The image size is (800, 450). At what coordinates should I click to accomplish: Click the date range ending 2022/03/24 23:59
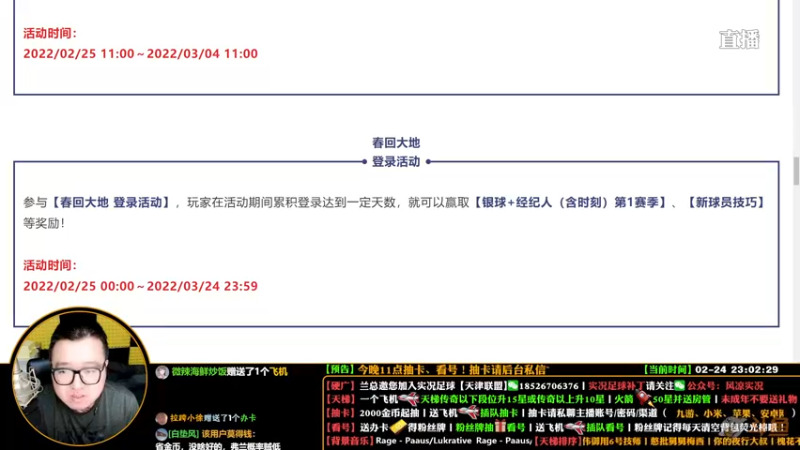(140, 286)
